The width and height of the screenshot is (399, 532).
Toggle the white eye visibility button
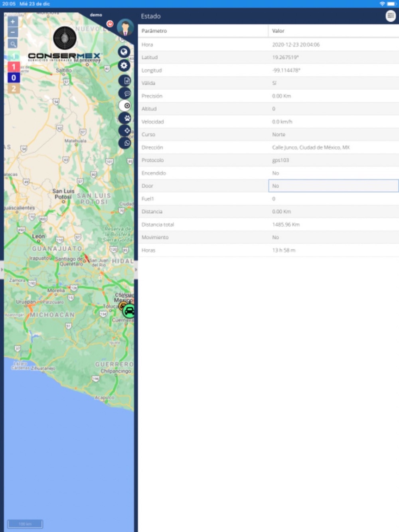tap(126, 106)
